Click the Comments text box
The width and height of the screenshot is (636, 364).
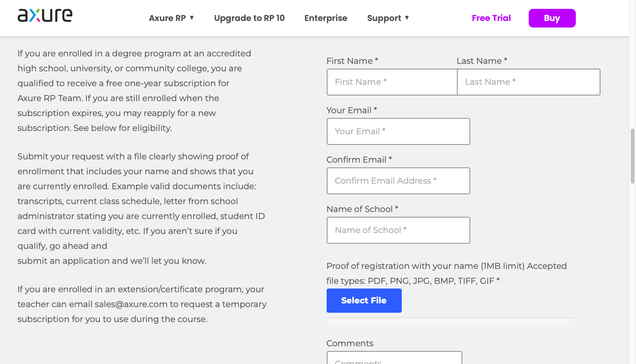394,358
